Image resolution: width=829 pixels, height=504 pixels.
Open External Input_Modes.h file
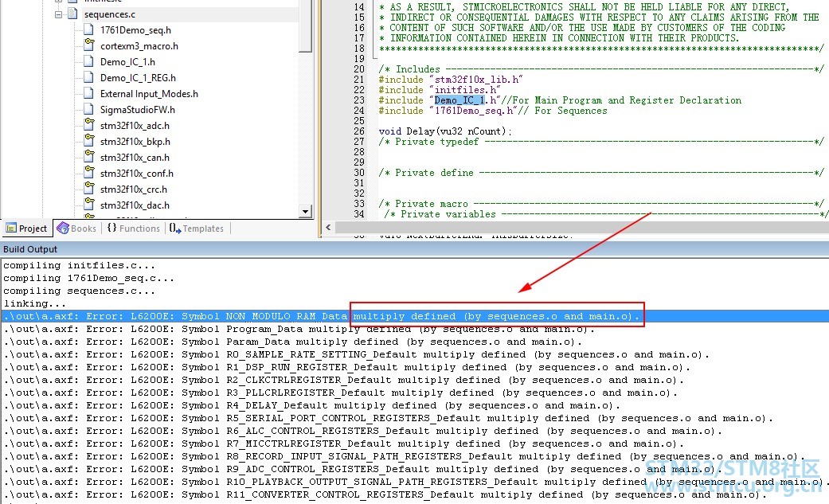click(x=149, y=94)
